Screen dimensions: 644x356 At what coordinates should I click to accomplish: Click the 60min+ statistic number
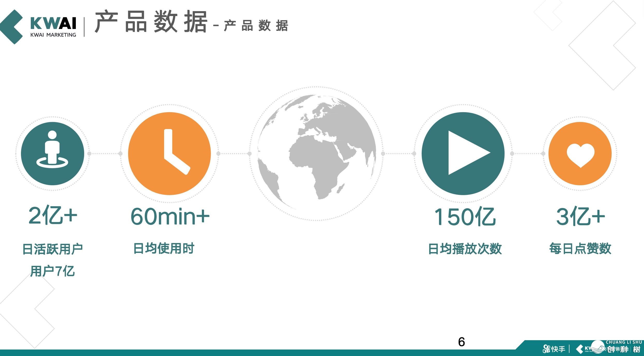pos(170,216)
